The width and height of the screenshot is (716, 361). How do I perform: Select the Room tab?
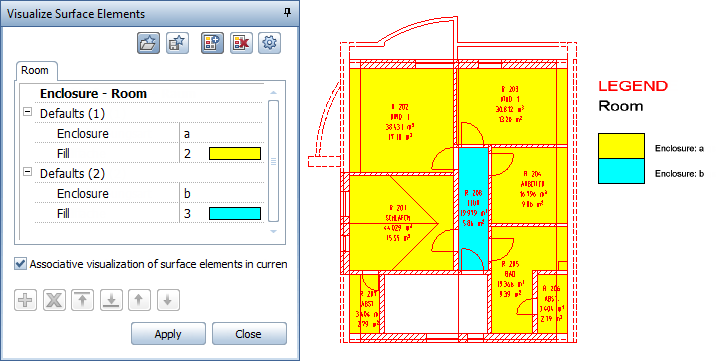35,71
